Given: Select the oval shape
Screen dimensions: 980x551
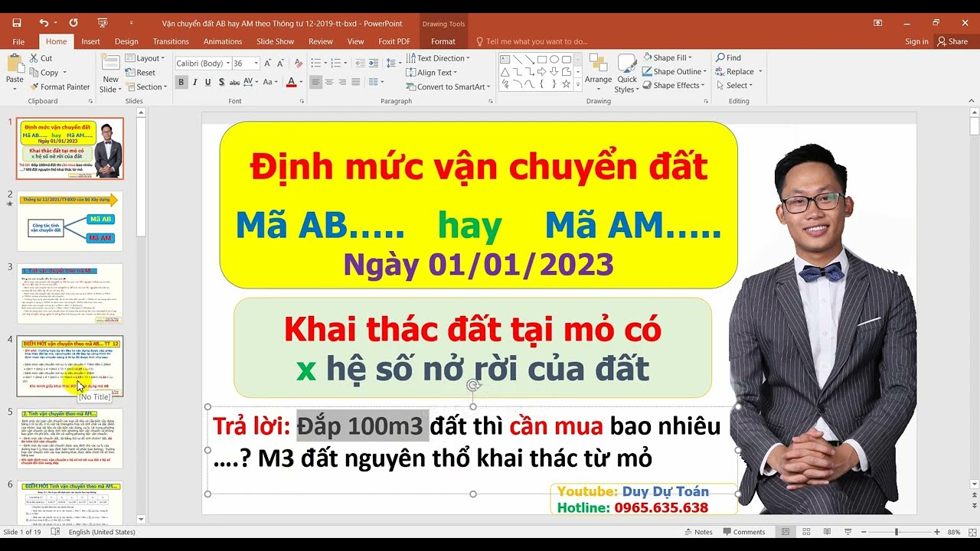Looking at the screenshot, I should click(x=554, y=59).
